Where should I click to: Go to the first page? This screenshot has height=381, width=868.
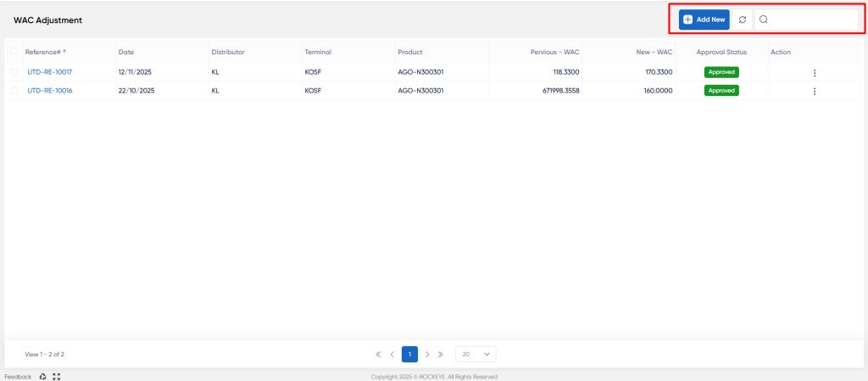378,354
